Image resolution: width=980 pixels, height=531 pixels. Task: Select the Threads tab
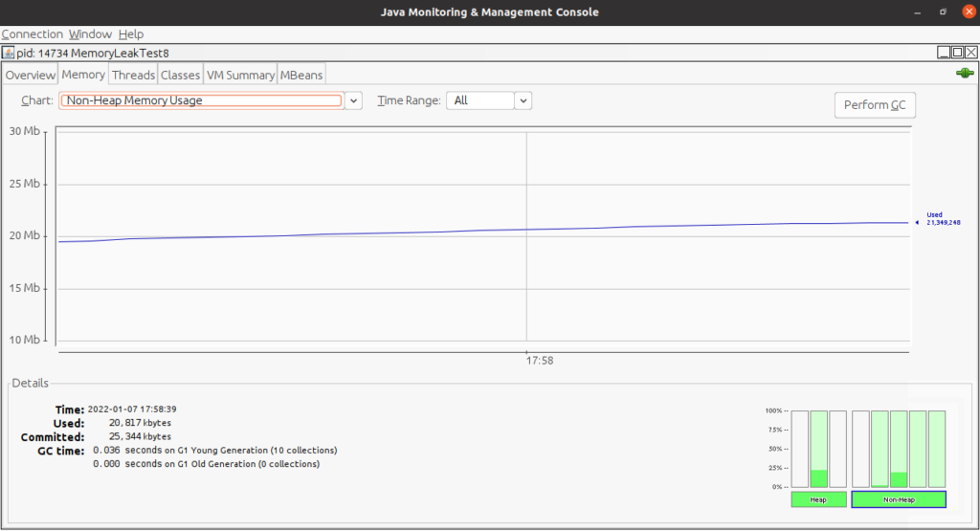(x=132, y=75)
